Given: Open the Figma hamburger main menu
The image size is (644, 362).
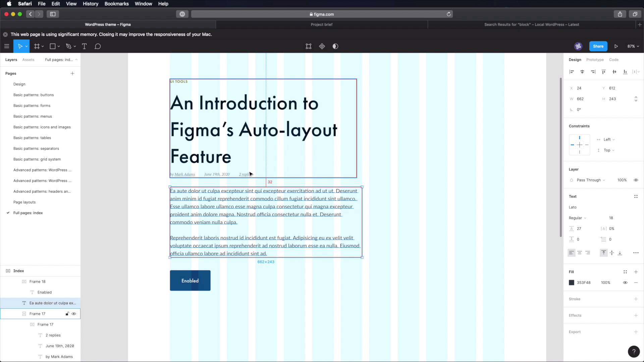Looking at the screenshot, I should 7,46.
